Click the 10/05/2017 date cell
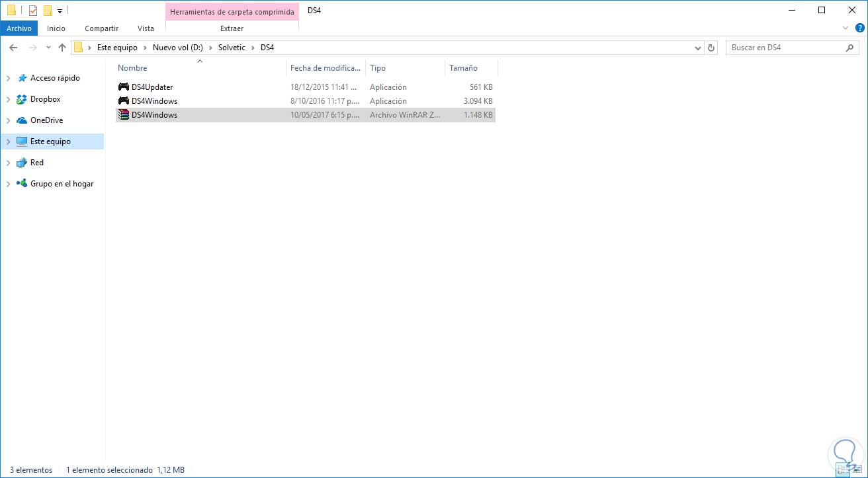The width and height of the screenshot is (868, 478). (x=326, y=115)
